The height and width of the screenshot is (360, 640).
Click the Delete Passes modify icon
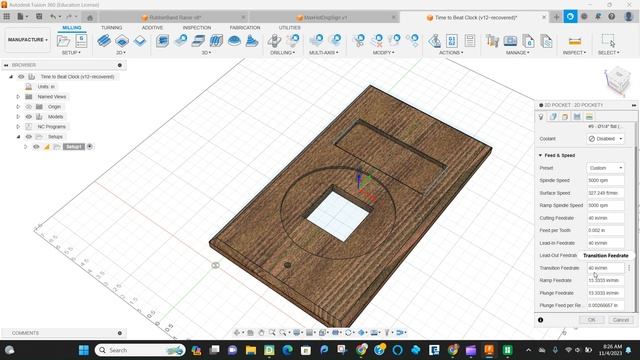coord(377,41)
